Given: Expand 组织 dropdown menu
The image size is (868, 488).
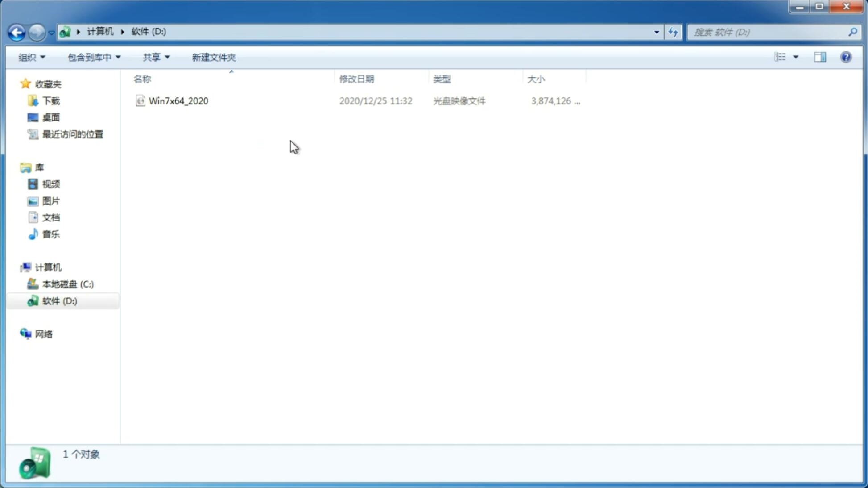Looking at the screenshot, I should (31, 57).
